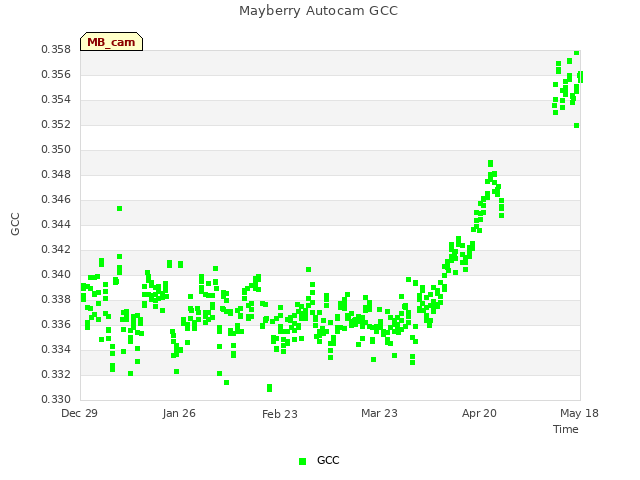Screen dimensions: 640x480
Task: Click the 0.338 y-axis value
Action: click(56, 300)
